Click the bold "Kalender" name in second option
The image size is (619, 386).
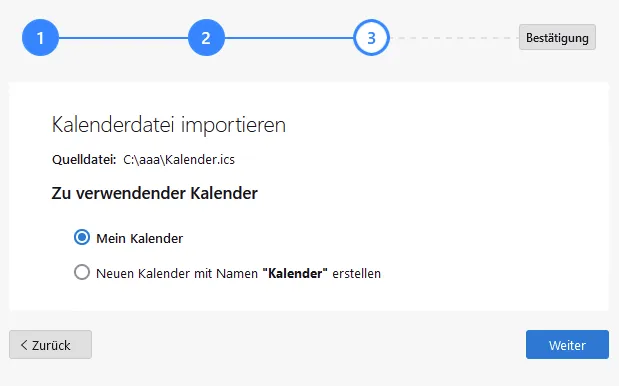[295, 273]
